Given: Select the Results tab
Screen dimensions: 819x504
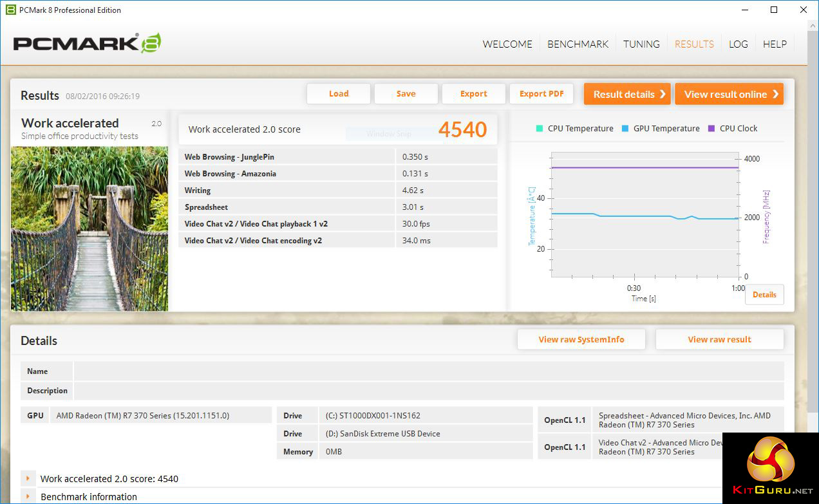Looking at the screenshot, I should 694,44.
